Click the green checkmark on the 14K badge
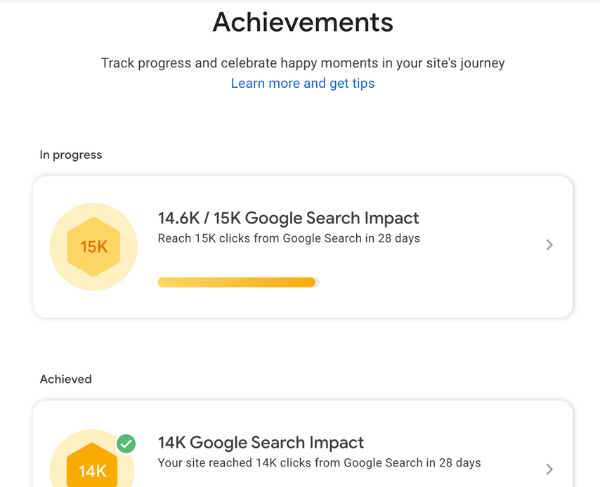This screenshot has height=487, width=600. (126, 443)
